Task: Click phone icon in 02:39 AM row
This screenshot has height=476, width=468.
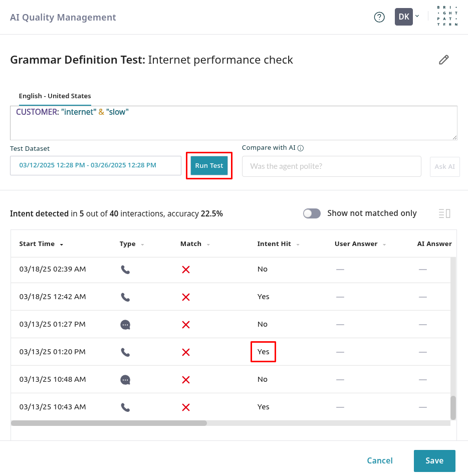Action: click(x=125, y=270)
